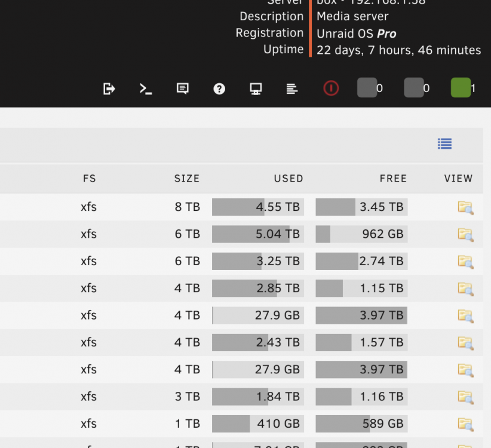
Task: Browse the disk with 1.15 TB free
Action: click(465, 289)
